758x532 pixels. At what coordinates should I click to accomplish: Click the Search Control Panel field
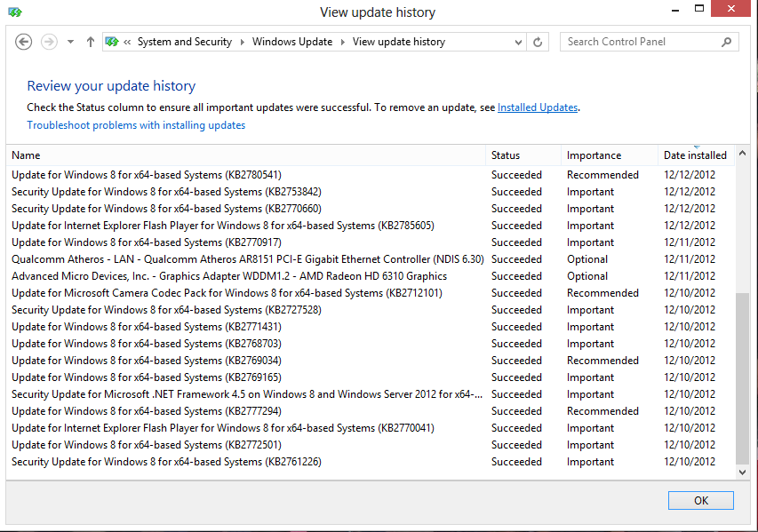[x=650, y=42]
